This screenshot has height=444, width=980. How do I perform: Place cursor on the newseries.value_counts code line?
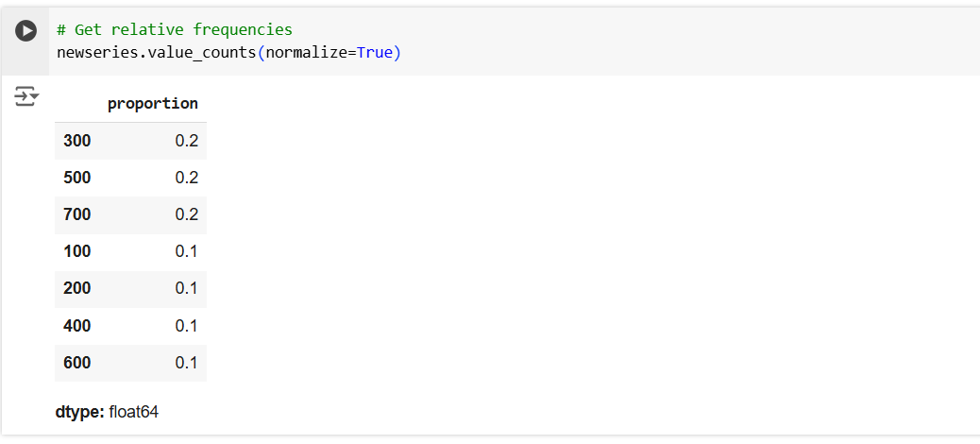tap(228, 53)
